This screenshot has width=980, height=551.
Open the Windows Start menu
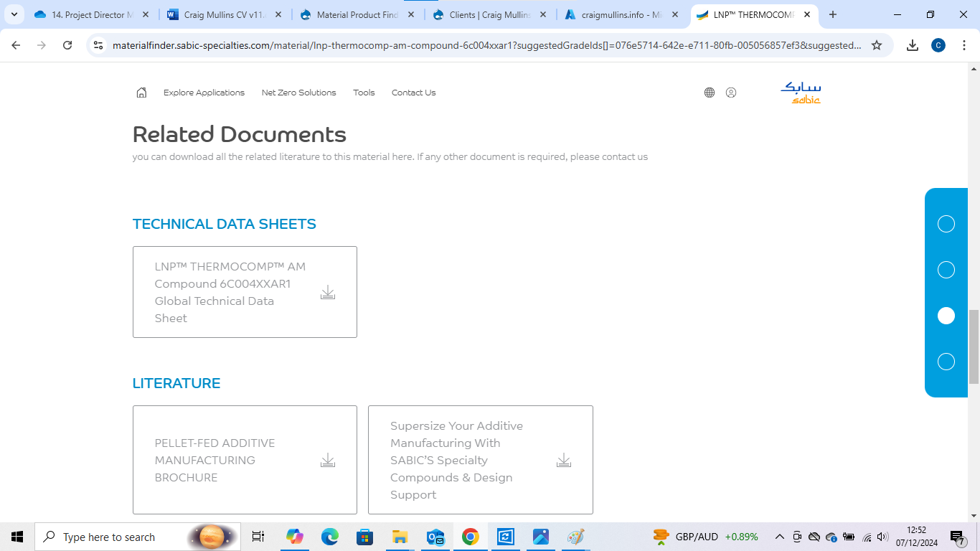tap(17, 537)
